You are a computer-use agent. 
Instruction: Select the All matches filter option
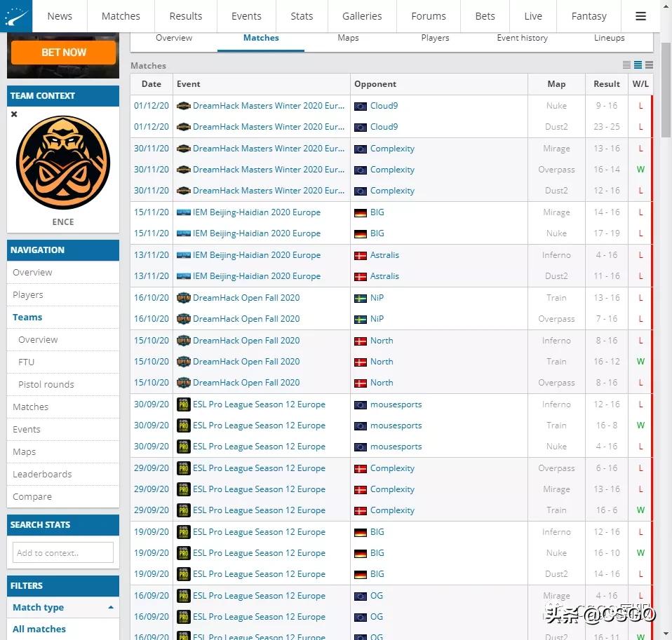coord(39,629)
